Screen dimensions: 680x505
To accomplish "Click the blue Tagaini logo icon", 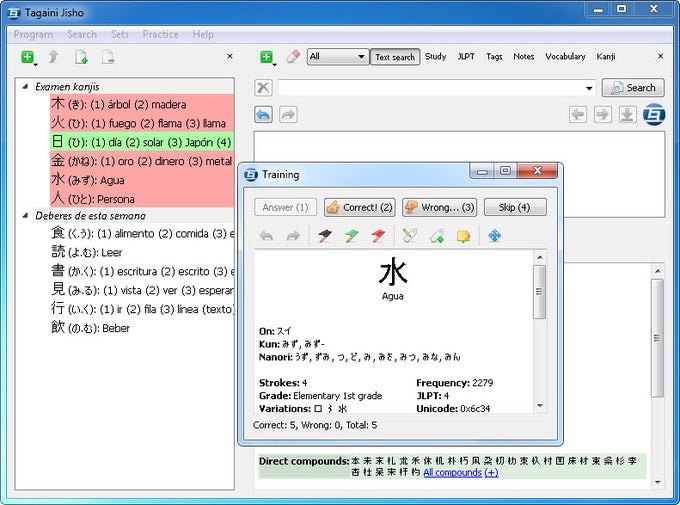I will click(x=654, y=115).
